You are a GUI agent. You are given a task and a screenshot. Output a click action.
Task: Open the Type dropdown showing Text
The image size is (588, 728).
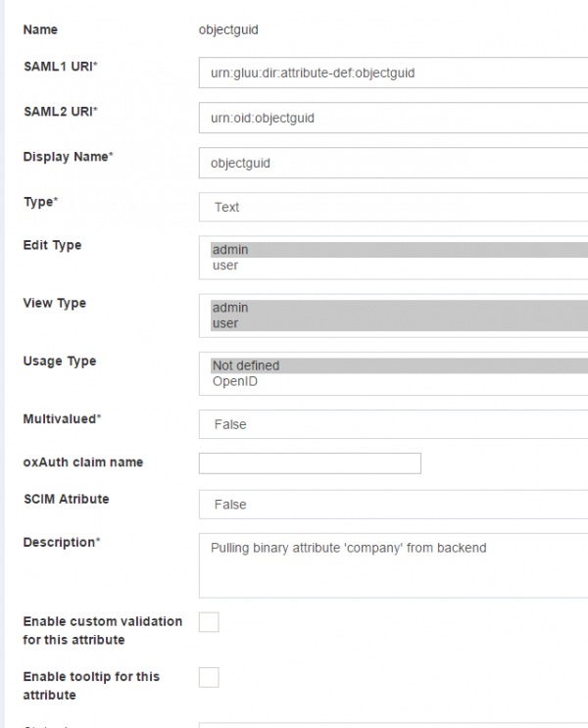click(392, 207)
